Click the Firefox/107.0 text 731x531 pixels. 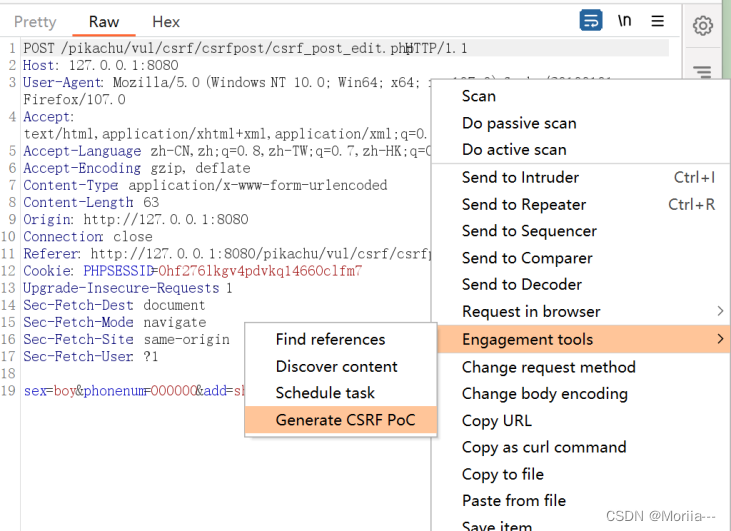[x=74, y=100]
